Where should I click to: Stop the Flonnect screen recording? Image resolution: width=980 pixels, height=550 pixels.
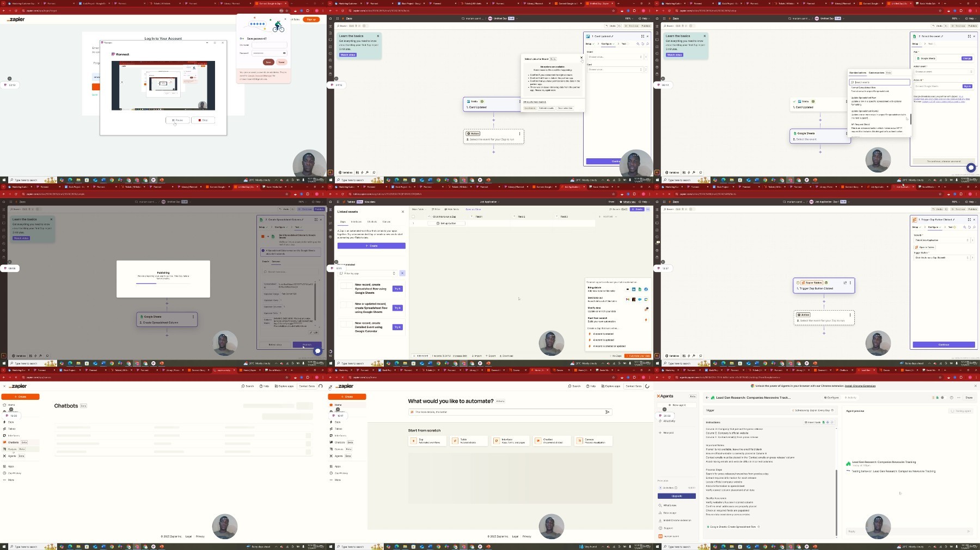(203, 120)
